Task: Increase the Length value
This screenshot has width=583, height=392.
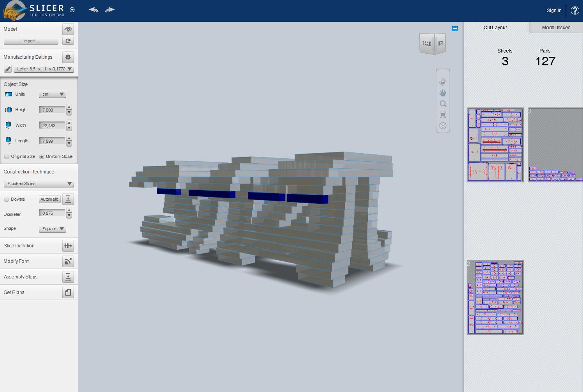Action: 69,138
